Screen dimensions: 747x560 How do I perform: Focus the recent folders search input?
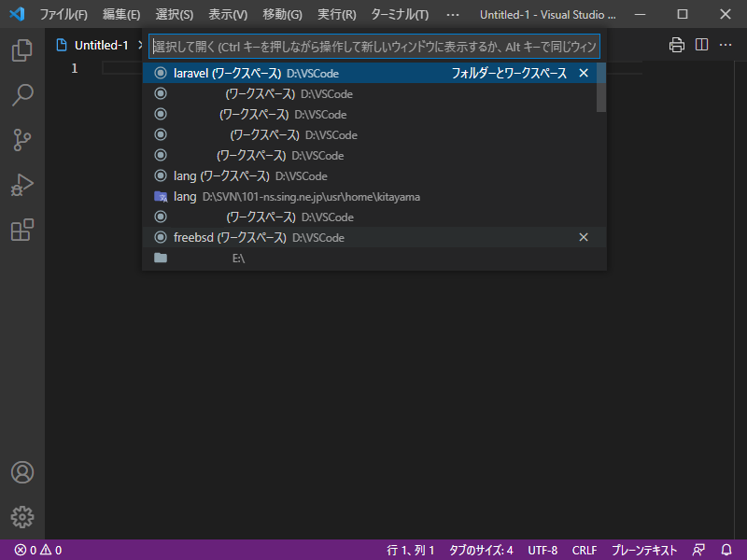(374, 47)
